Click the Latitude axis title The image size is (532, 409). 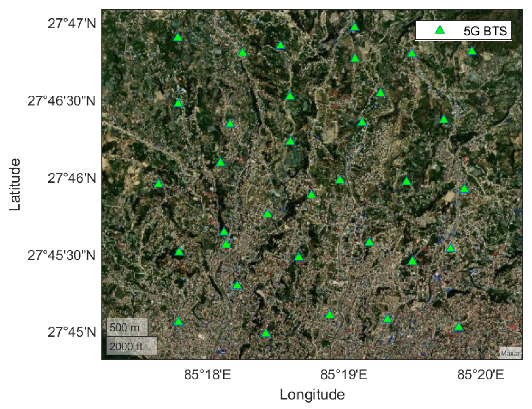(15, 185)
